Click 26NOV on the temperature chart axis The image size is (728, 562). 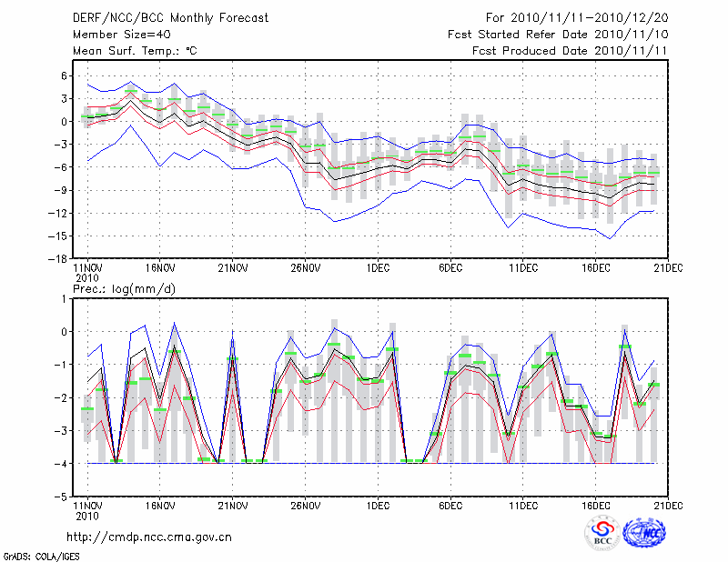click(305, 269)
